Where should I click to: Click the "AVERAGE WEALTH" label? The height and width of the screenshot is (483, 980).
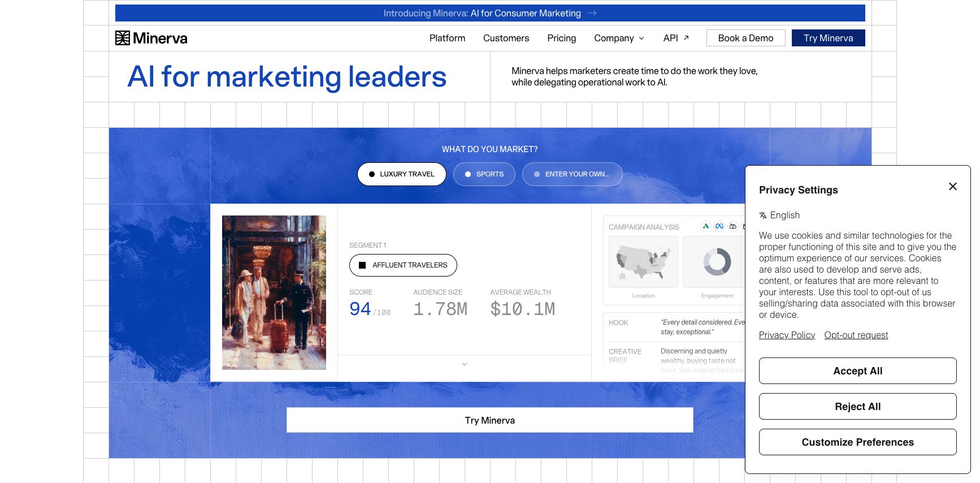521,292
